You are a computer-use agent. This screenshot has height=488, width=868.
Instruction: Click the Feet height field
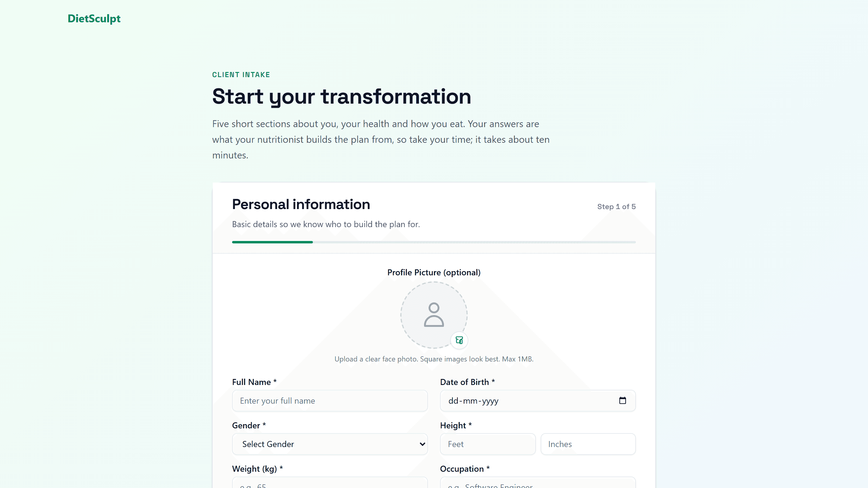[488, 444]
